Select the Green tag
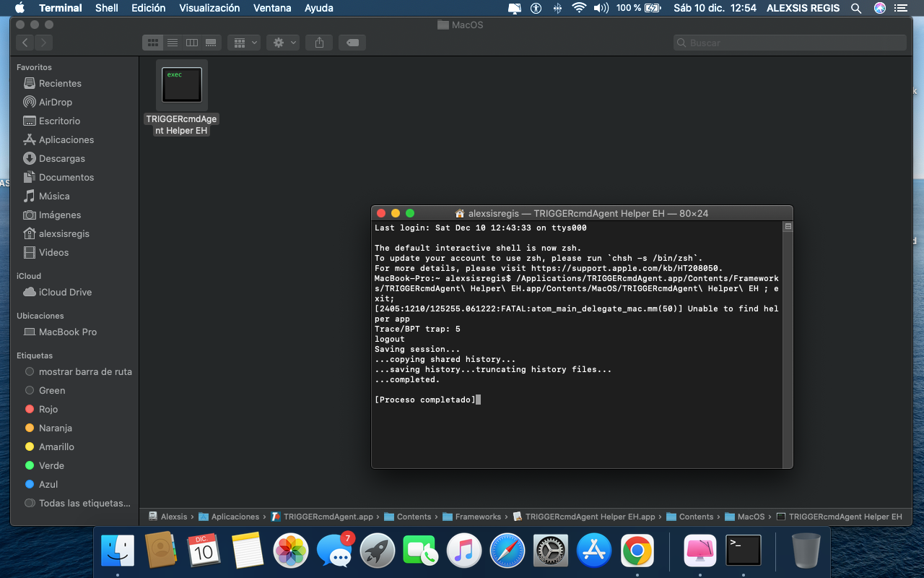The width and height of the screenshot is (924, 578). 52,390
